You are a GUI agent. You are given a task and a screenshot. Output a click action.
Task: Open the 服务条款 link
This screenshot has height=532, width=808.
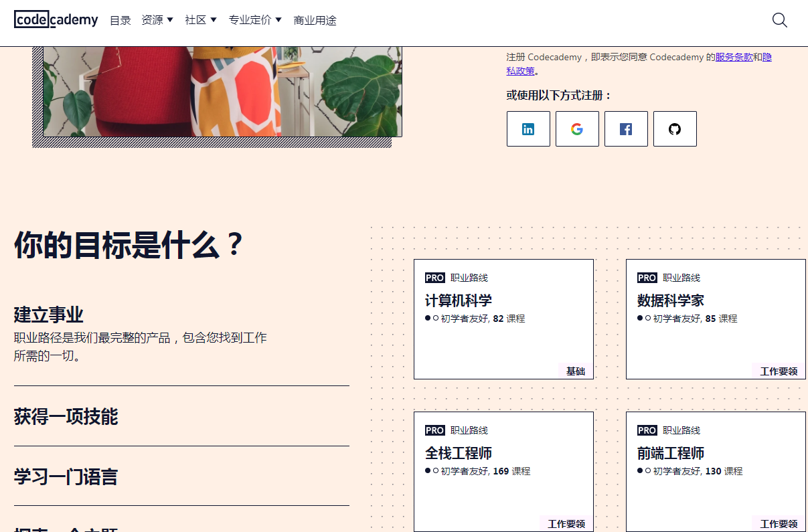coord(734,57)
